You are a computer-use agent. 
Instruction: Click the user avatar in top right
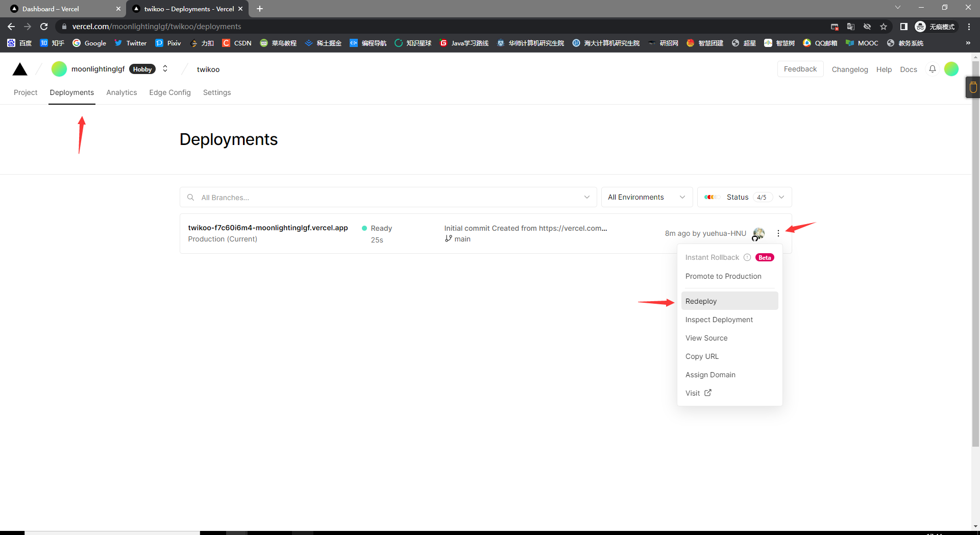click(x=951, y=69)
